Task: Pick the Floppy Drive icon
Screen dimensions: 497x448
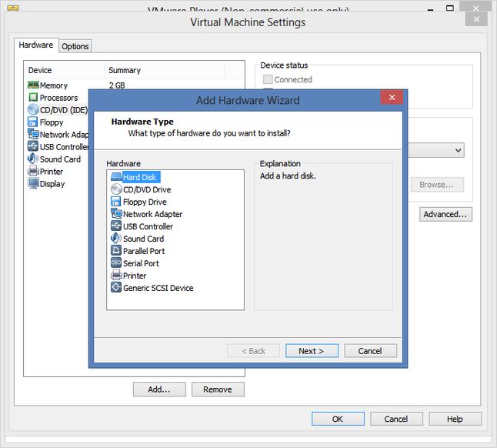Action: [116, 202]
